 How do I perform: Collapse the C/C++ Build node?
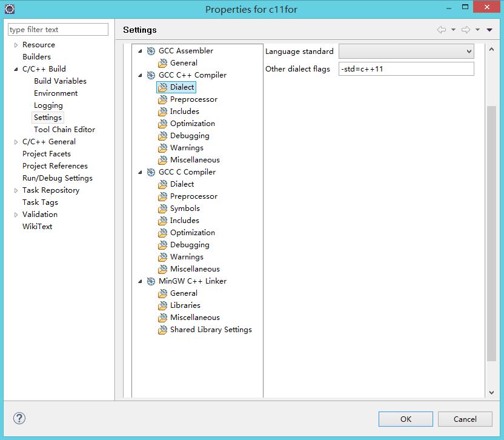(16, 69)
